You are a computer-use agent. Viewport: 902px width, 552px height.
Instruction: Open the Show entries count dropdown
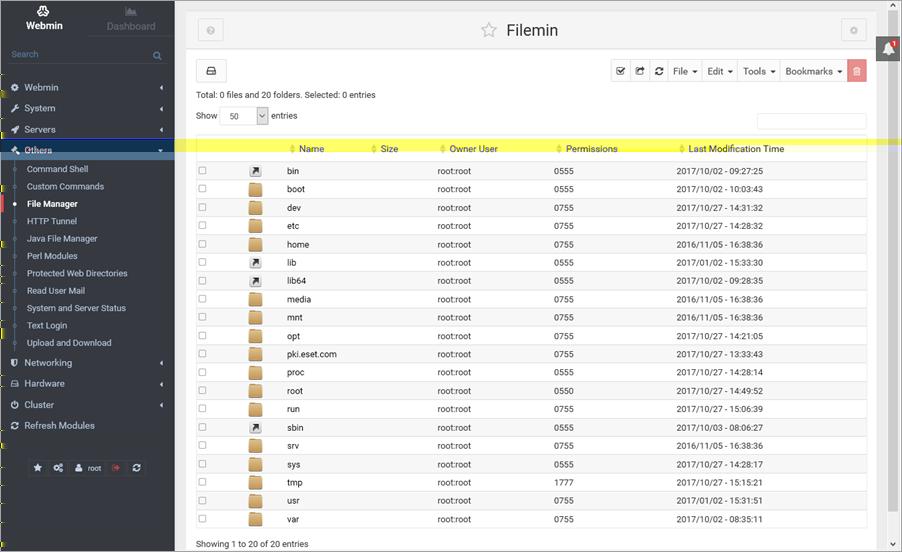(x=244, y=116)
